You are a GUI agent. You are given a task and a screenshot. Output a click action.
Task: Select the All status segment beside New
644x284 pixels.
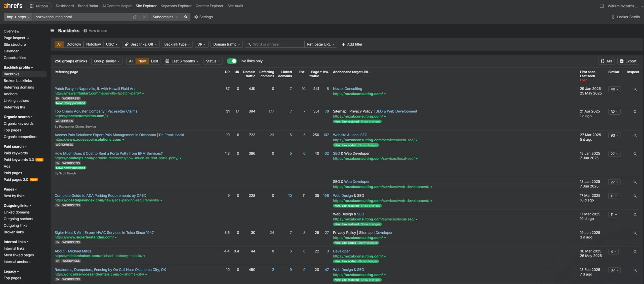pyautogui.click(x=131, y=61)
